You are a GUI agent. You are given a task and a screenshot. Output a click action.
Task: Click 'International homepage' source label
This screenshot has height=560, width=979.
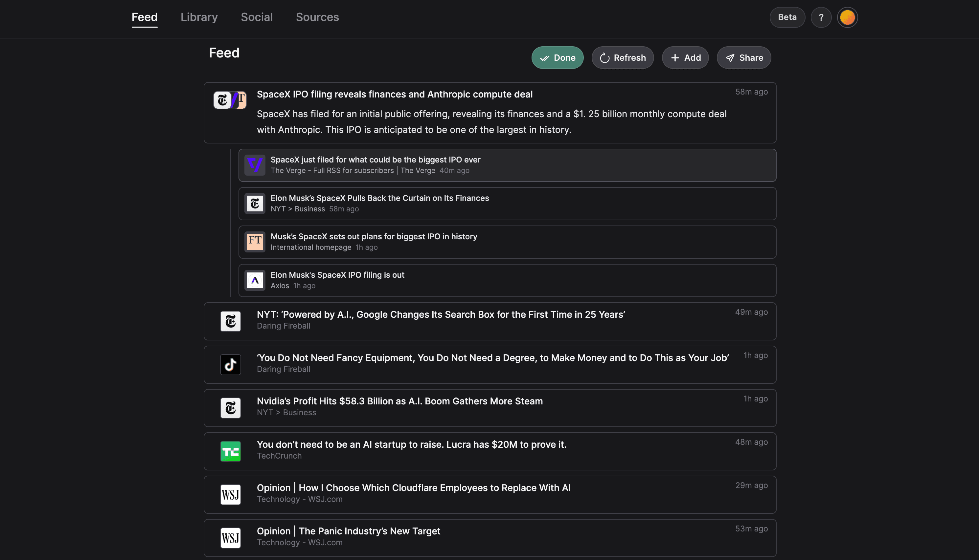click(x=310, y=247)
